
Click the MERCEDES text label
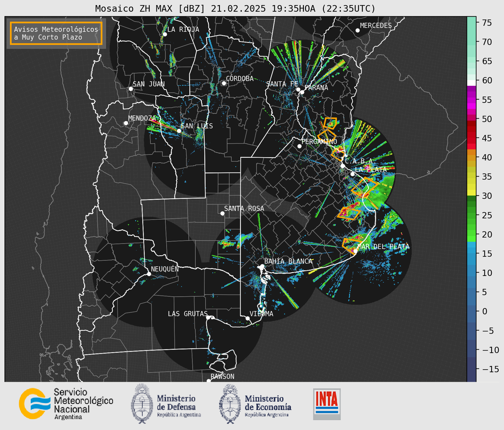click(x=376, y=26)
